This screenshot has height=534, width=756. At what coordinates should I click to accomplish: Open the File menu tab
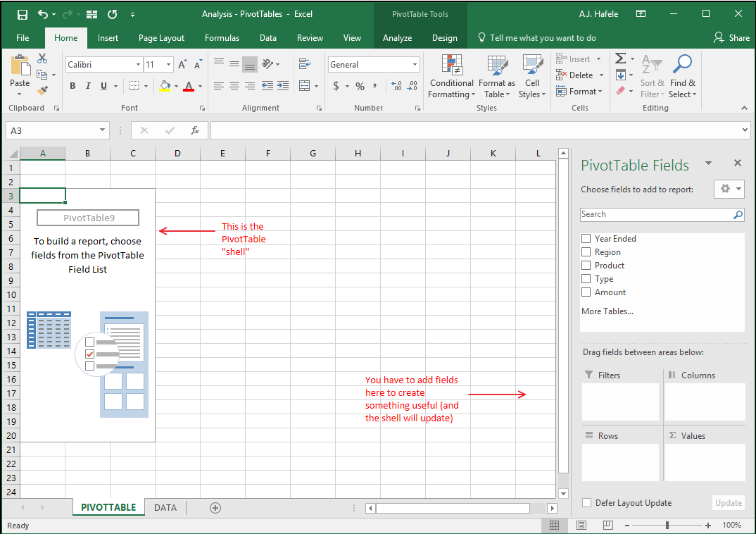point(23,37)
